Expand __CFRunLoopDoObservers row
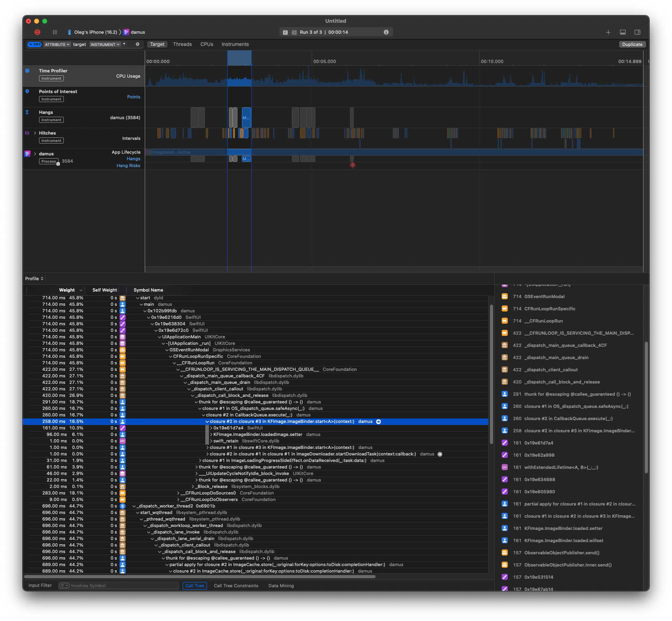Viewport: 672px width, 621px height. 178,500
